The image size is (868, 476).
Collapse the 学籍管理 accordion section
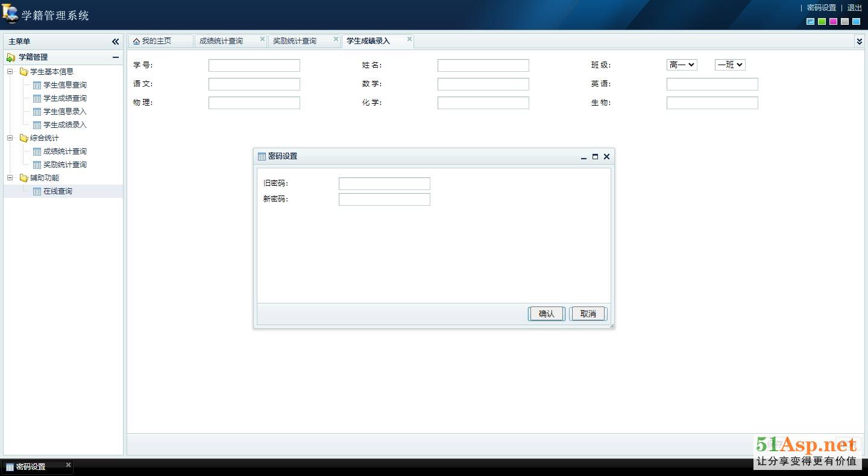tap(115, 57)
